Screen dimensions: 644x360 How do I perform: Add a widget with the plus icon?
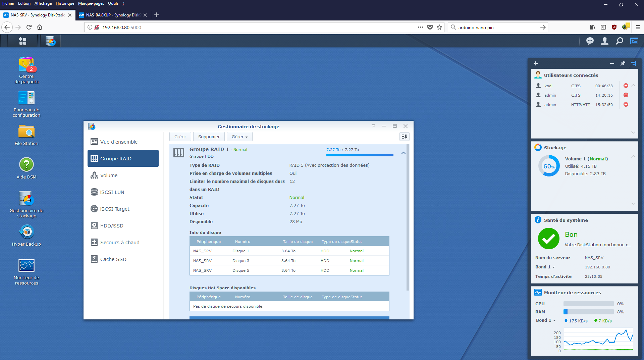click(536, 63)
